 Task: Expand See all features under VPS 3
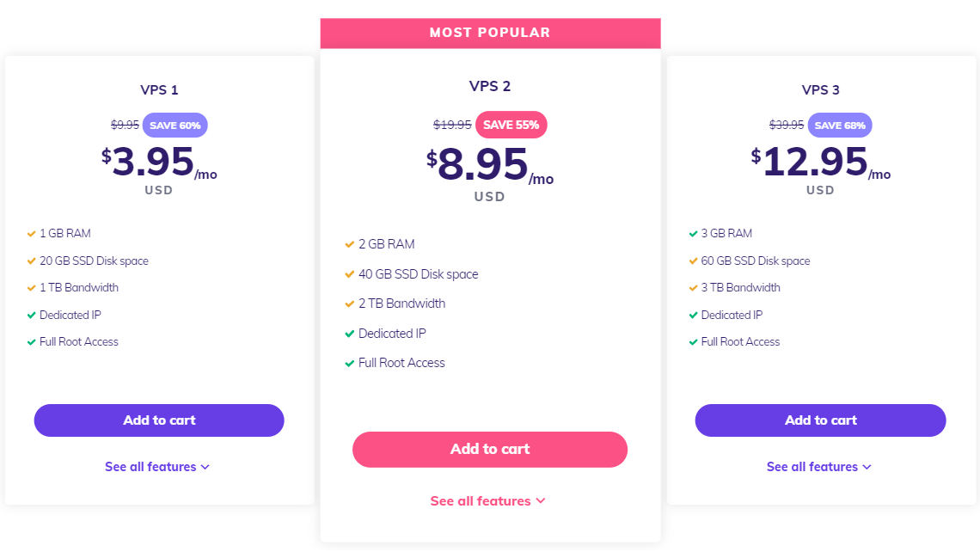coord(818,467)
